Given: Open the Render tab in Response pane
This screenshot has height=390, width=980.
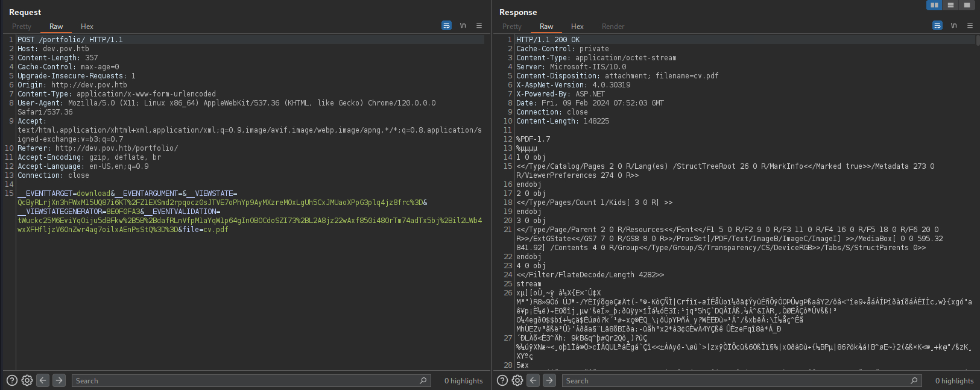Looking at the screenshot, I should tap(613, 27).
